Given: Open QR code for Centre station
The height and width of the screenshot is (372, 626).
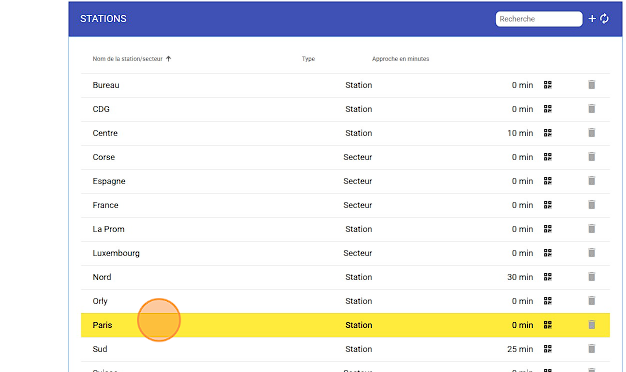Looking at the screenshot, I should pos(548,133).
